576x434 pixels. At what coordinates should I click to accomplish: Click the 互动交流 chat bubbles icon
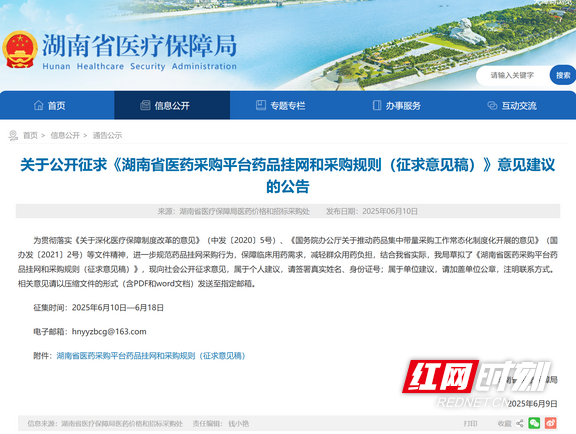pos(492,105)
